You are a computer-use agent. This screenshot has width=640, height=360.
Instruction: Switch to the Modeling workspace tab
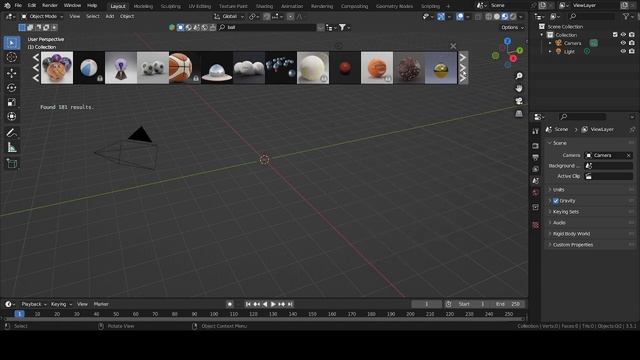pos(143,6)
